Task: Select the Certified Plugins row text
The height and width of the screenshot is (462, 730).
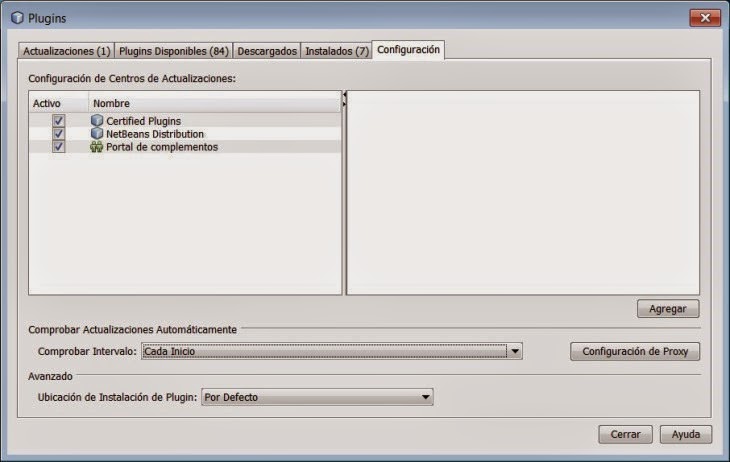Action: pyautogui.click(x=143, y=121)
